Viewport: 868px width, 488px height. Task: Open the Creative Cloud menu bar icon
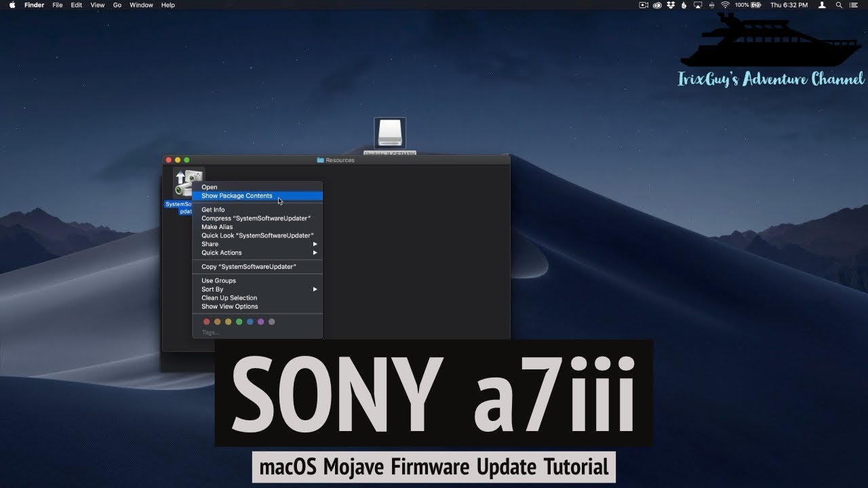pos(657,5)
